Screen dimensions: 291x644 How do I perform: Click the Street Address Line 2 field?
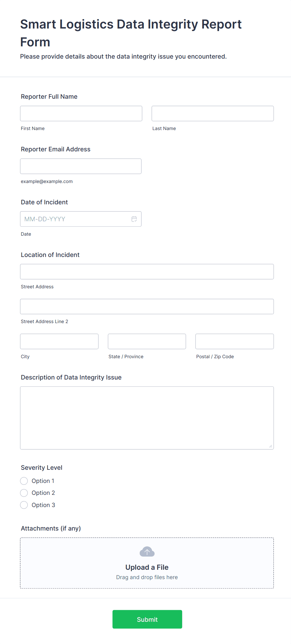click(147, 306)
